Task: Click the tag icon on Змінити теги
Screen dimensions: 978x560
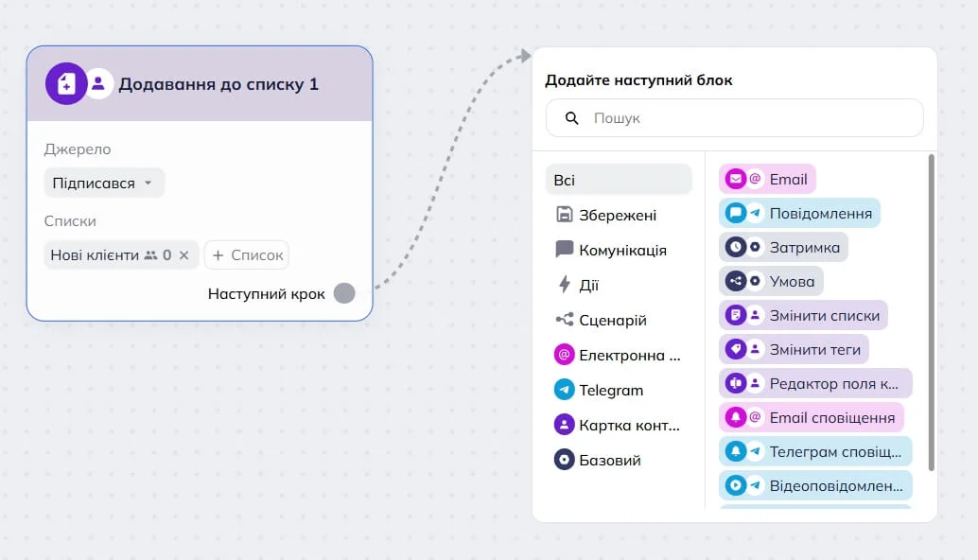Action: pos(735,349)
